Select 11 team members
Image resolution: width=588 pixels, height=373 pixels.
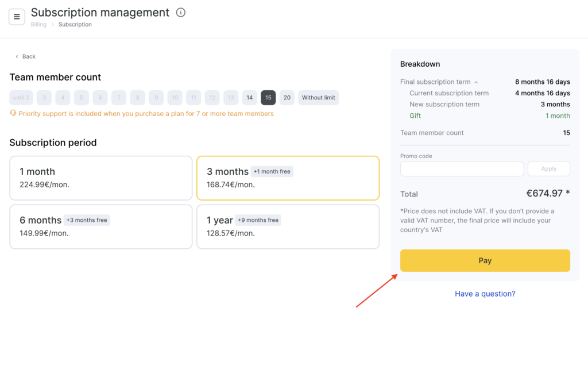194,98
